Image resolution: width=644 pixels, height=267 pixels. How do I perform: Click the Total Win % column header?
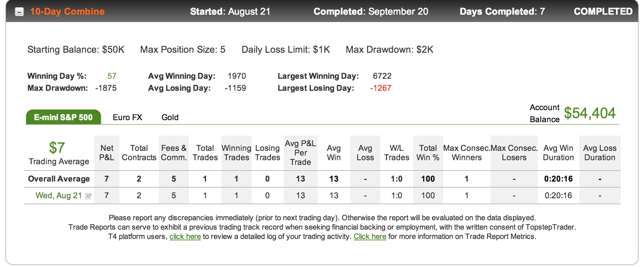428,153
